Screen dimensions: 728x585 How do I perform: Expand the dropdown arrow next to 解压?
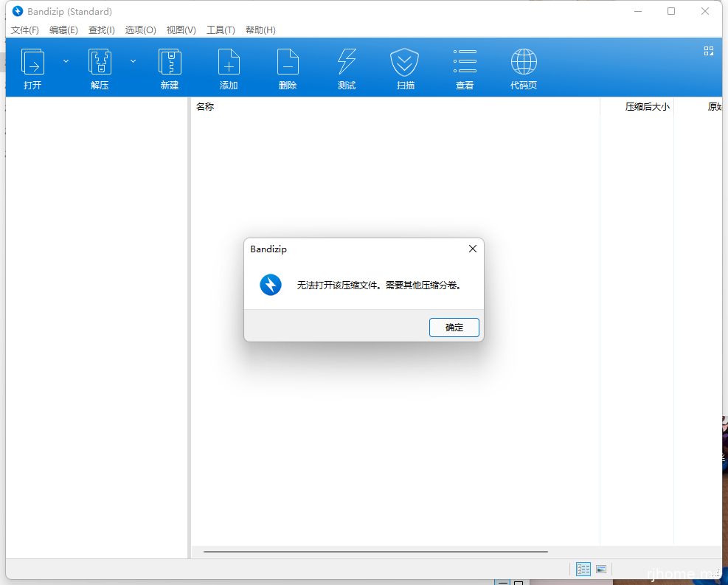coord(133,61)
